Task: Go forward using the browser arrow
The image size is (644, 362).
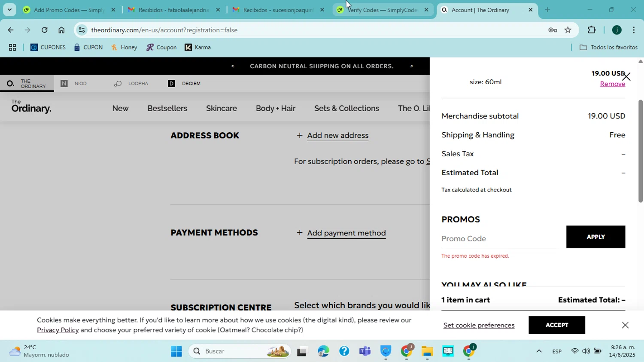Action: pos(27,30)
